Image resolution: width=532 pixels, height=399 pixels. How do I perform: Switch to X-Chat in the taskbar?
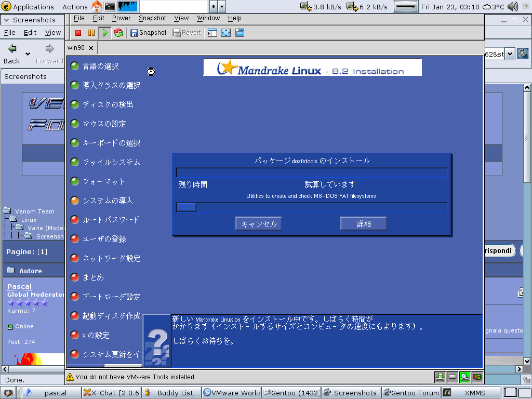coord(111,393)
